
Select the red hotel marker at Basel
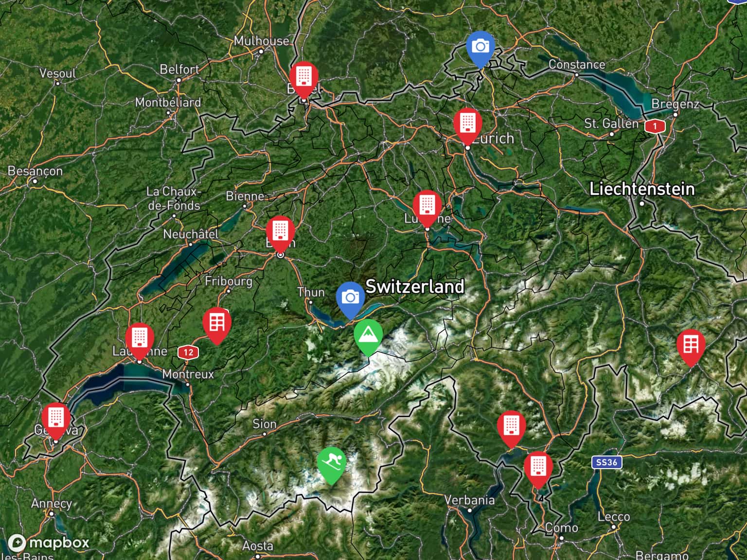[304, 80]
